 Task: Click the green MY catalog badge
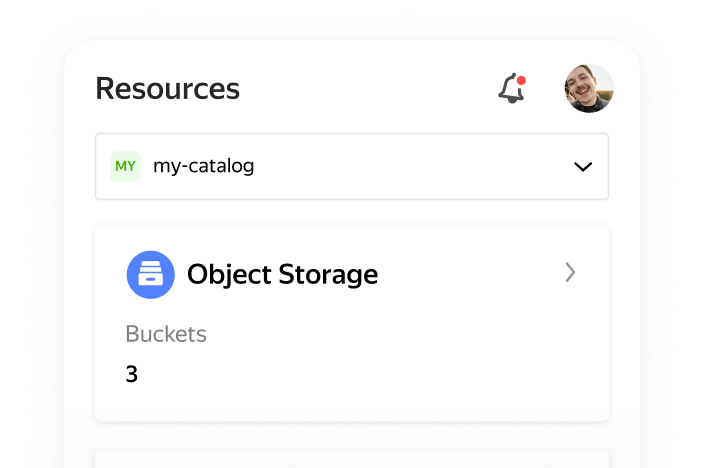(125, 166)
